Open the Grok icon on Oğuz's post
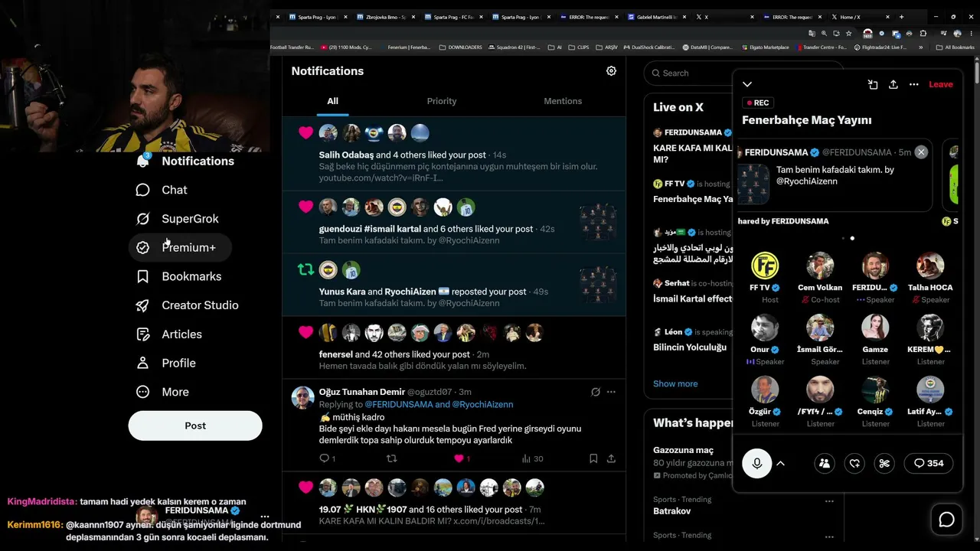The height and width of the screenshot is (551, 980). pos(595,392)
